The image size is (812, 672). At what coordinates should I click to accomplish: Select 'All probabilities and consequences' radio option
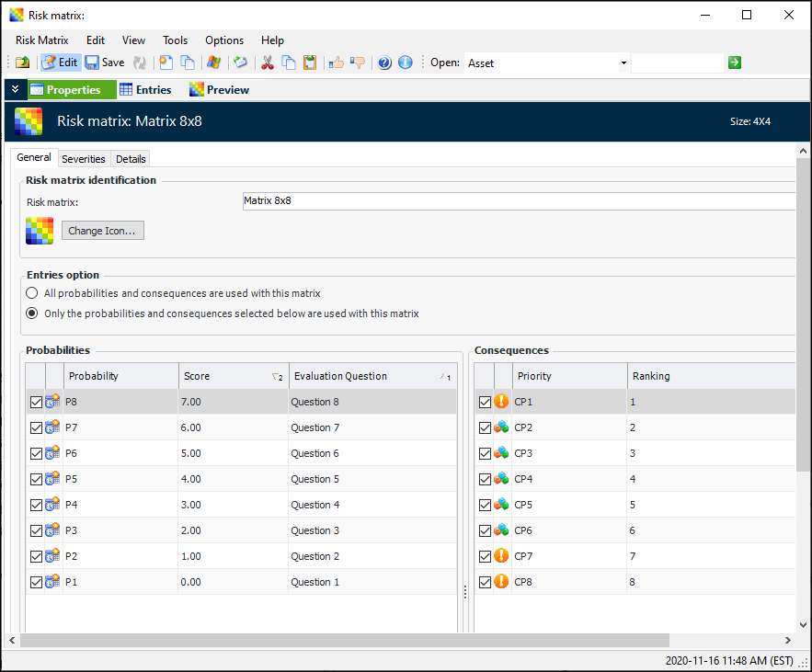(x=33, y=293)
